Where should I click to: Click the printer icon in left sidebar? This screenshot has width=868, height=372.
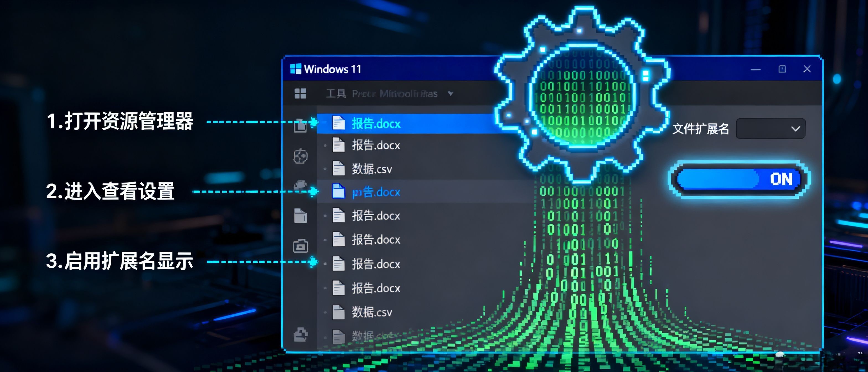pyautogui.click(x=300, y=185)
